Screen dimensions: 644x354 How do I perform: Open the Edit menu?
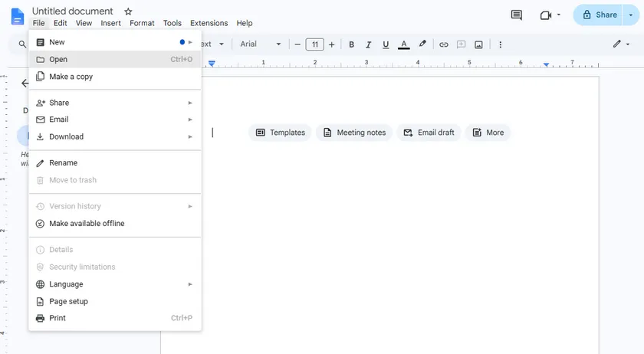tap(60, 23)
